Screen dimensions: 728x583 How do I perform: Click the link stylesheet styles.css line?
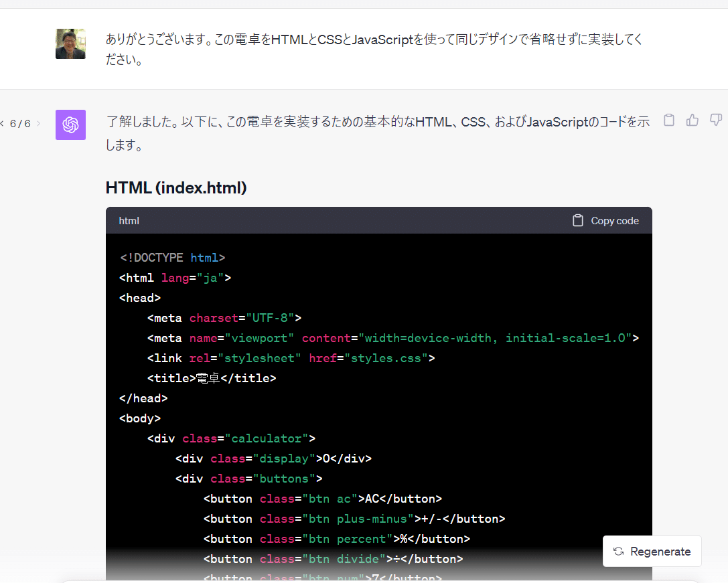[291, 358]
